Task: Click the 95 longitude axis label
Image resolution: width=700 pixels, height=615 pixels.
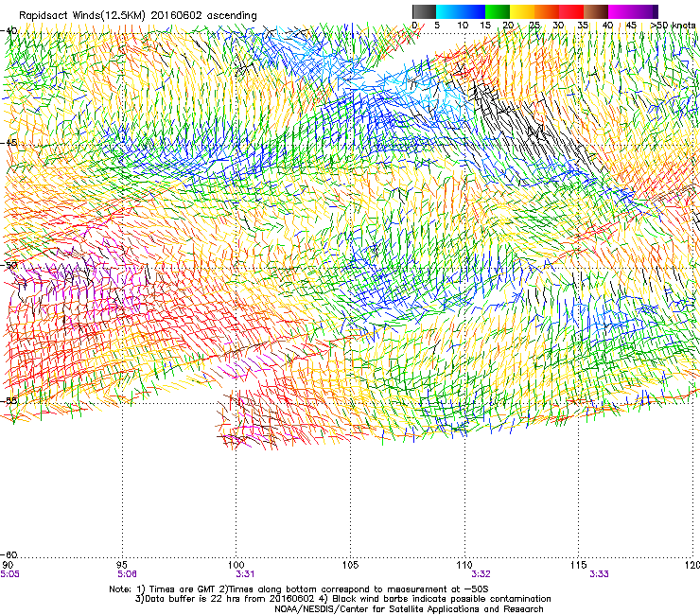Action: tap(122, 566)
